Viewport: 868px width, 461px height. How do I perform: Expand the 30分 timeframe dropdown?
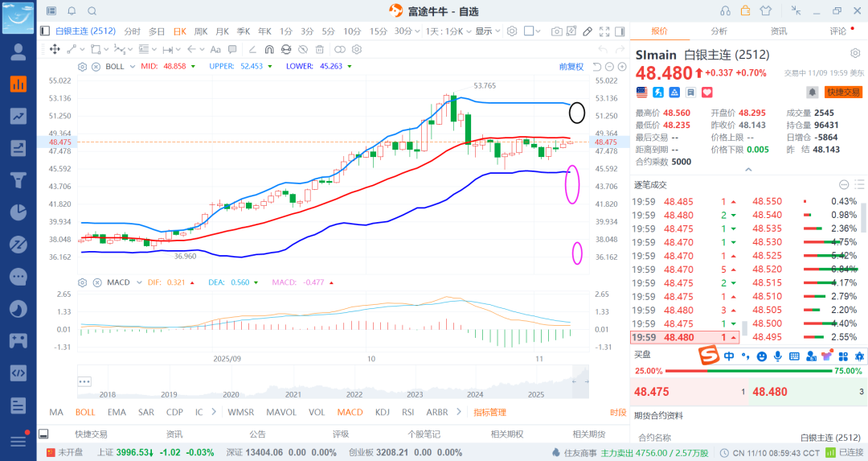click(x=417, y=31)
